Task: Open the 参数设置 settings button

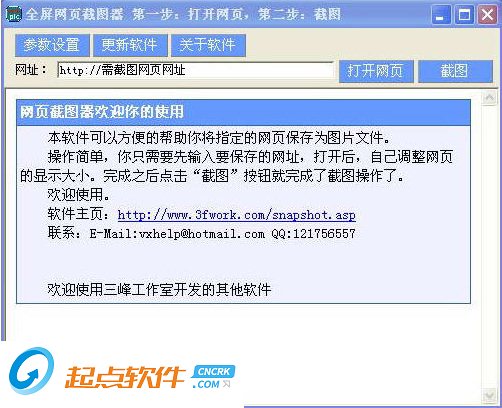Action: [x=52, y=45]
